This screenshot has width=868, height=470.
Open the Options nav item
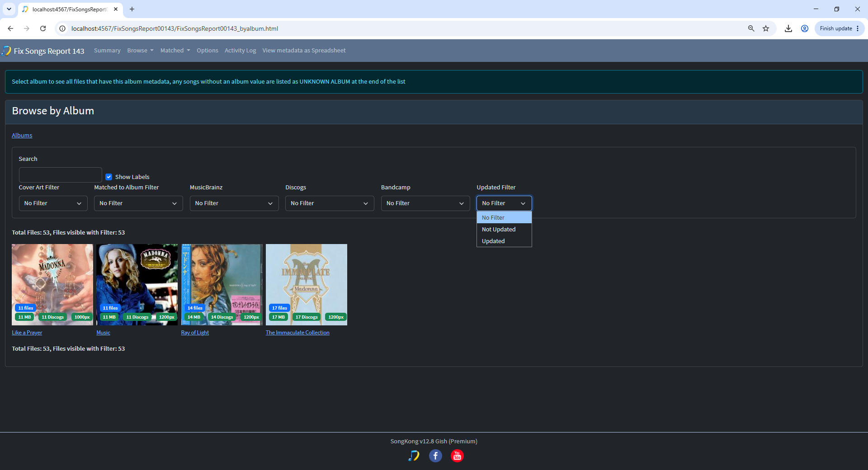[x=208, y=51]
